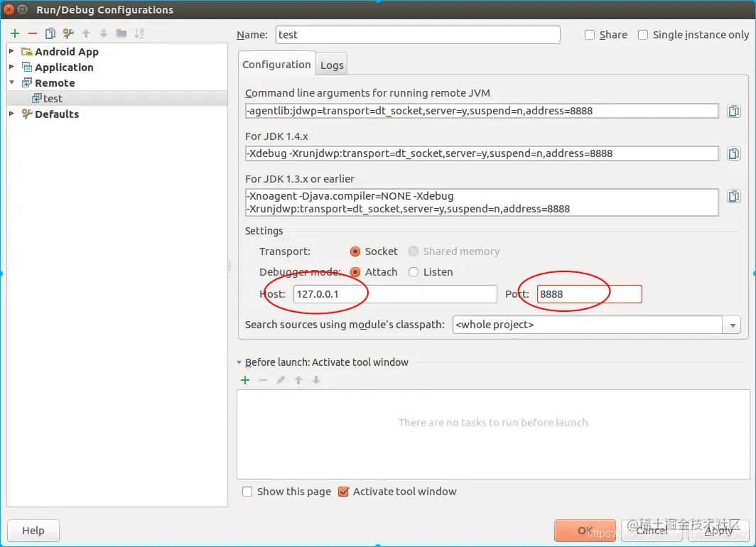756x547 pixels.
Task: Click the Port field showing 8888
Action: coord(589,294)
